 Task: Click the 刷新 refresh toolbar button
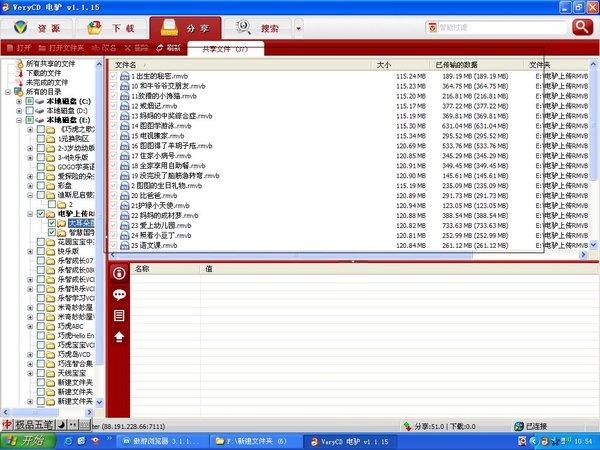tap(168, 48)
